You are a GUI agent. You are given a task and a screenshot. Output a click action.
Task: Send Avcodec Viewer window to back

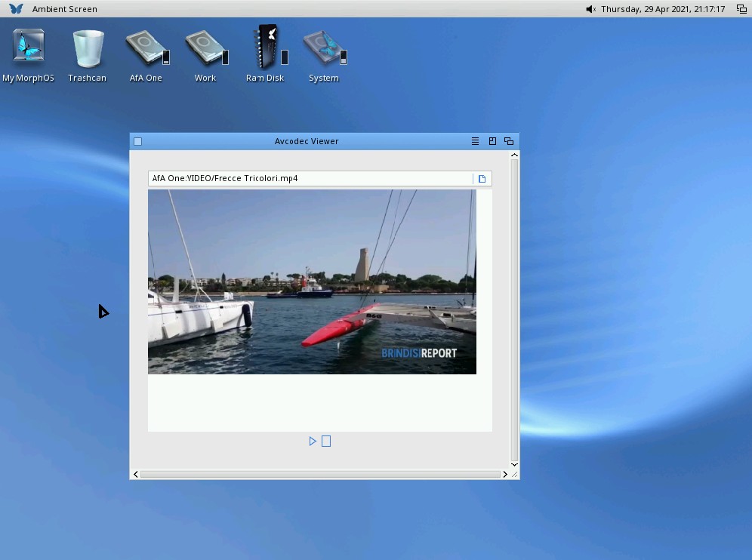point(509,141)
